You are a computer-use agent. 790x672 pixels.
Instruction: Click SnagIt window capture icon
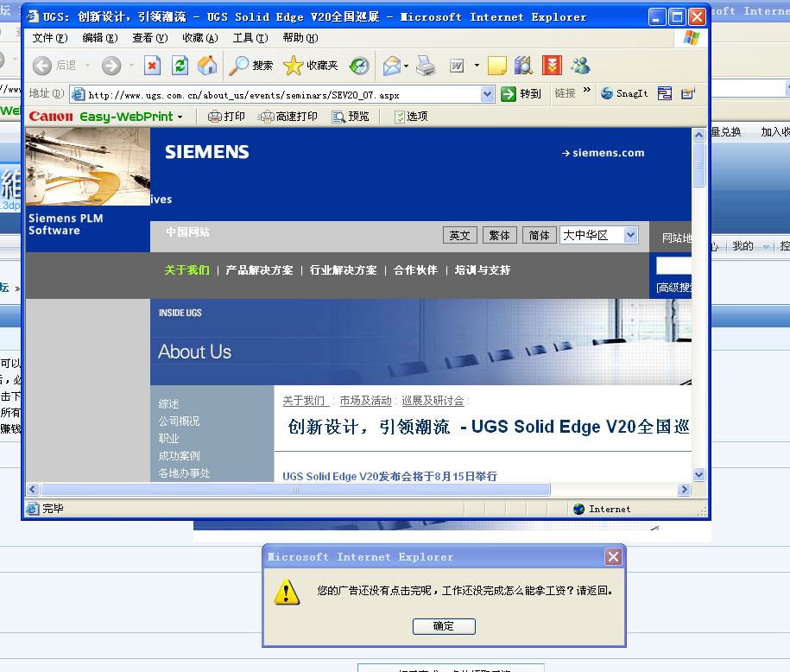(665, 93)
